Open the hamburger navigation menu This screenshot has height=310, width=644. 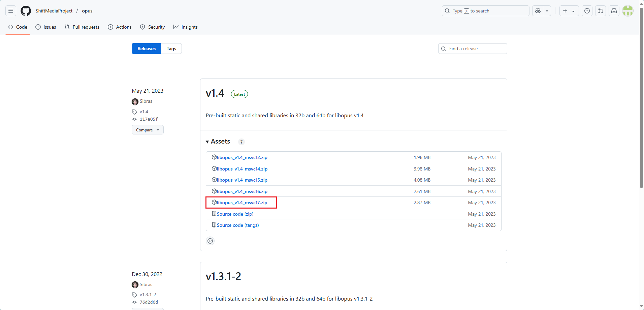click(11, 11)
